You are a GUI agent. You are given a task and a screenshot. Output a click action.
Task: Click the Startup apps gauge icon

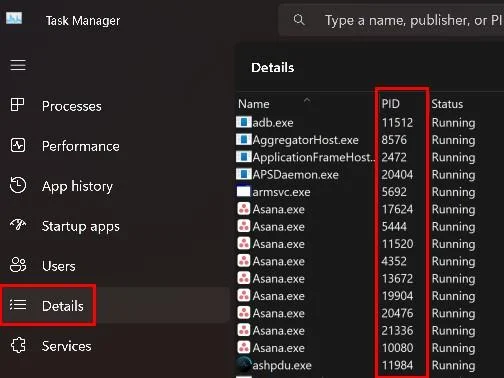tap(18, 225)
